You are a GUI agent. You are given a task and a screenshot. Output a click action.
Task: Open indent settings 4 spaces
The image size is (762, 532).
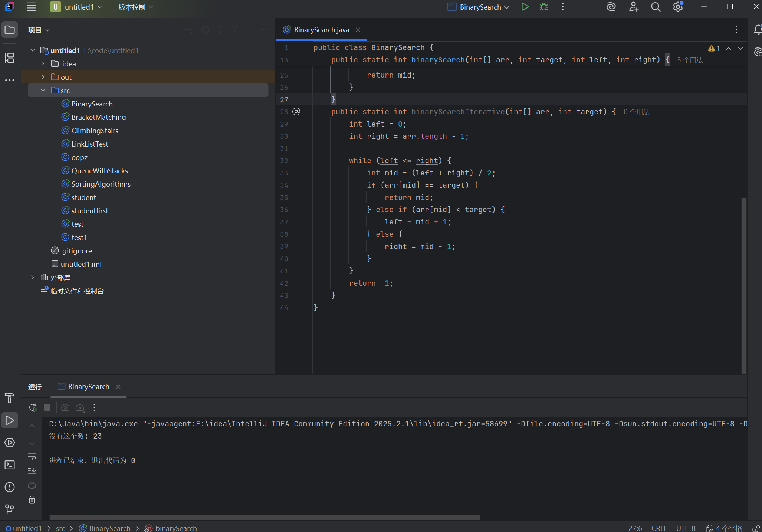point(724,528)
